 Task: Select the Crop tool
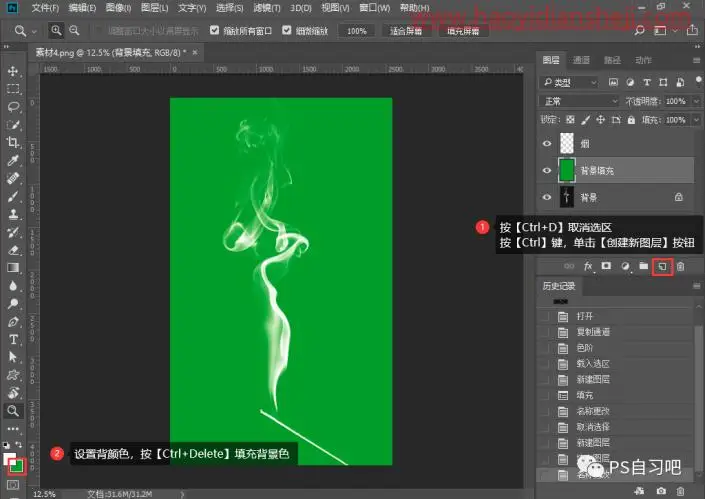coord(13,143)
